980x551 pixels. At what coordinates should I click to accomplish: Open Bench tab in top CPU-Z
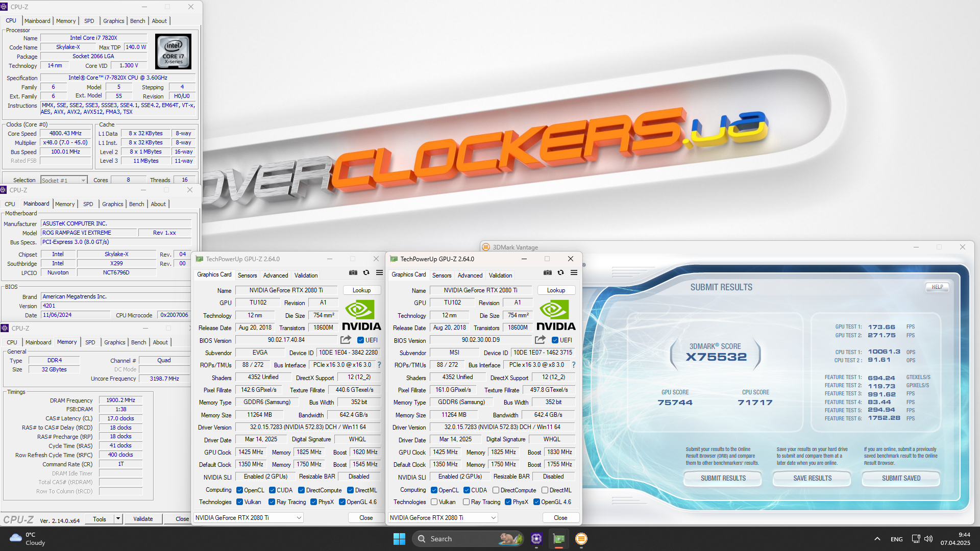tap(137, 21)
